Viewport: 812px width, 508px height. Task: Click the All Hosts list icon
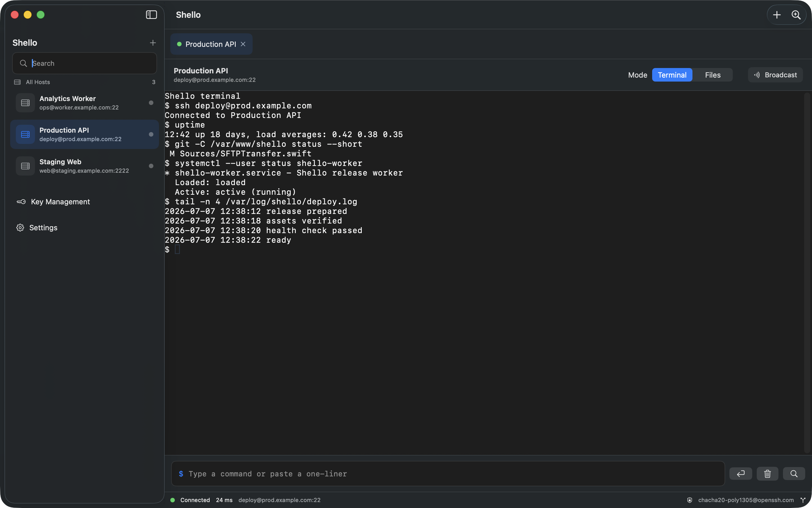[x=17, y=82]
